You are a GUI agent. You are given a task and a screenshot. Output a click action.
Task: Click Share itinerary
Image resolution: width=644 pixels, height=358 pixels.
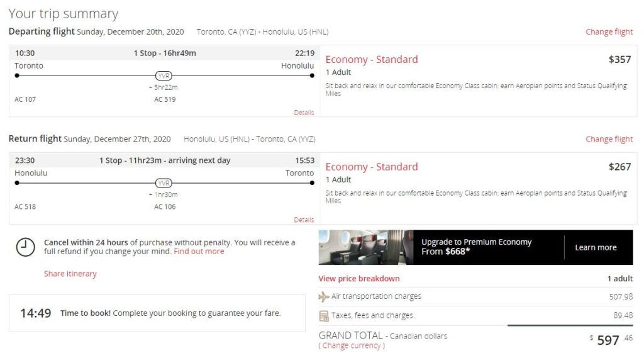[70, 274]
